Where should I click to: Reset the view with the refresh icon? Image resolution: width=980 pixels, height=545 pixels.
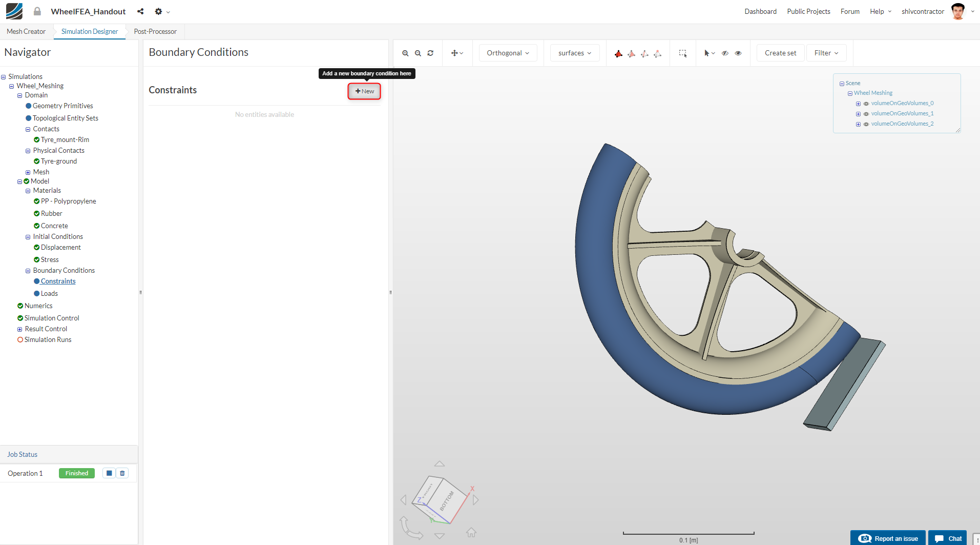click(x=430, y=53)
